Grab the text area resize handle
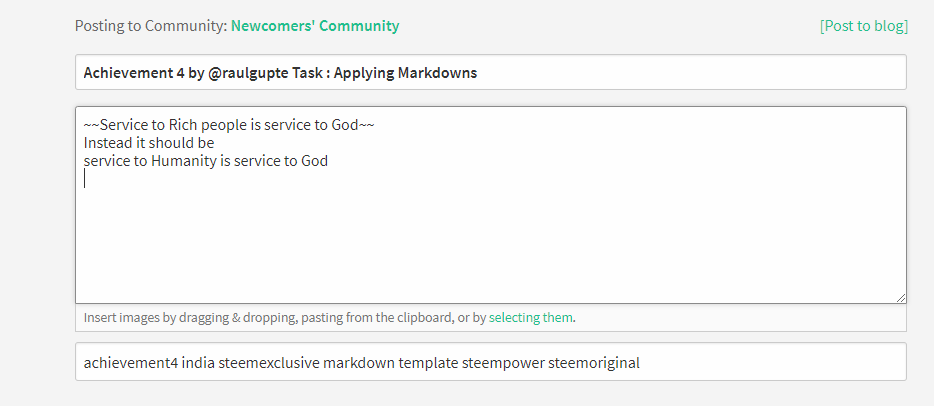934x406 pixels. pyautogui.click(x=901, y=297)
